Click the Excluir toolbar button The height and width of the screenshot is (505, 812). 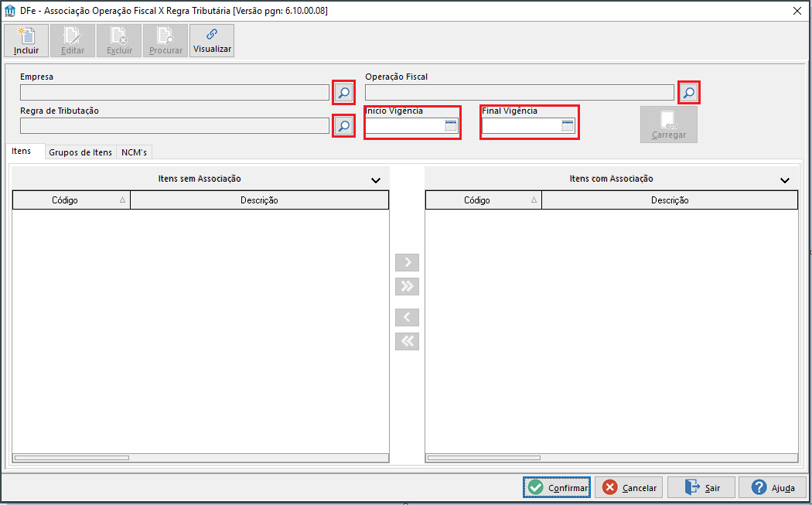click(x=119, y=40)
